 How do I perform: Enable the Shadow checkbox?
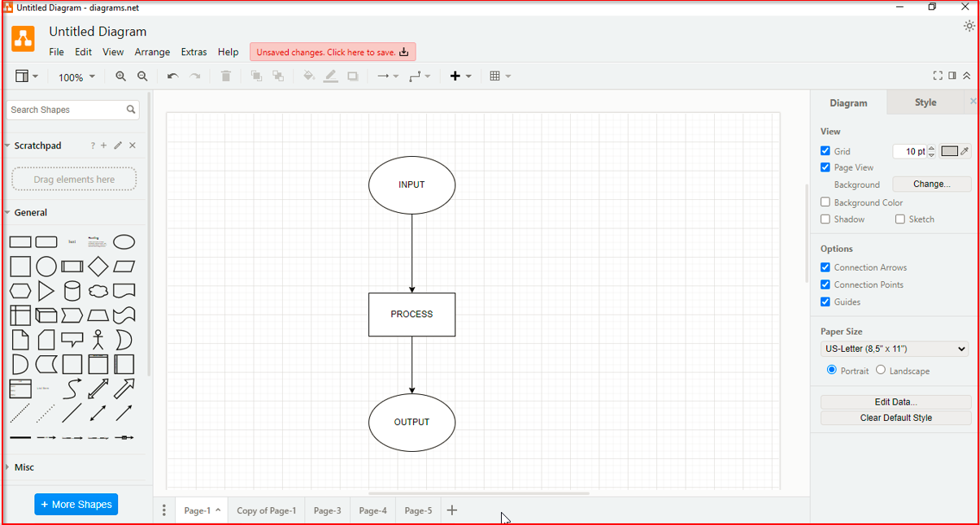click(825, 219)
